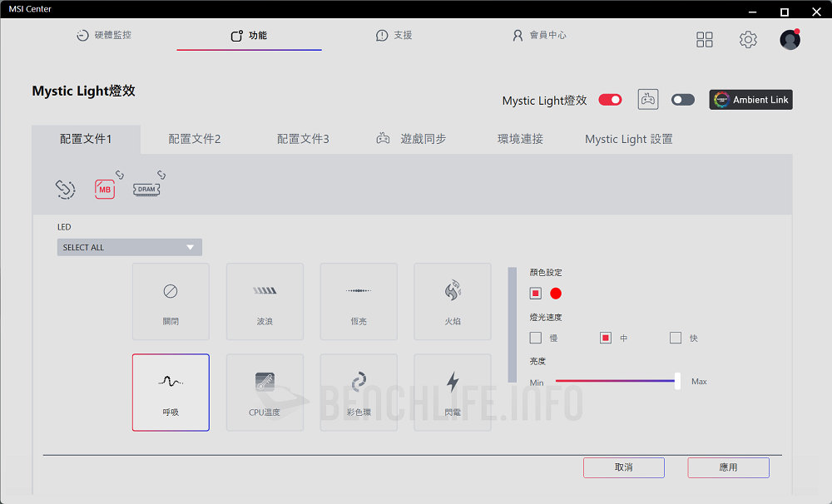Screen dimensions: 832x504
Task: Turn off the Mystic Light燈效 switch
Action: click(610, 100)
